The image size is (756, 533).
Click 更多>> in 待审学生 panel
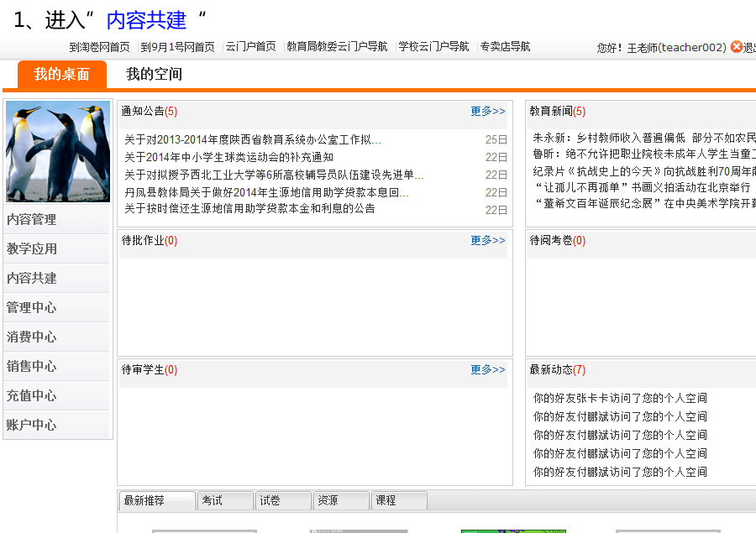pos(488,369)
